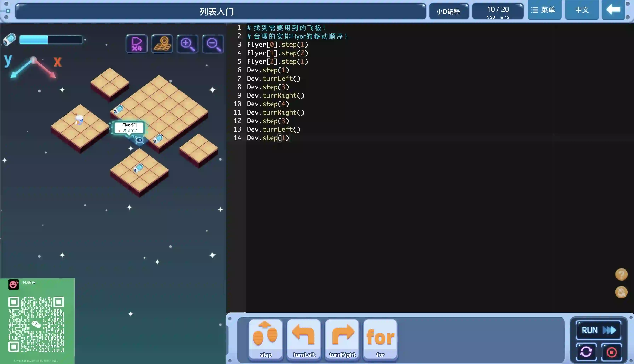Click the map location marker icon
This screenshot has height=364, width=634.
(x=162, y=44)
